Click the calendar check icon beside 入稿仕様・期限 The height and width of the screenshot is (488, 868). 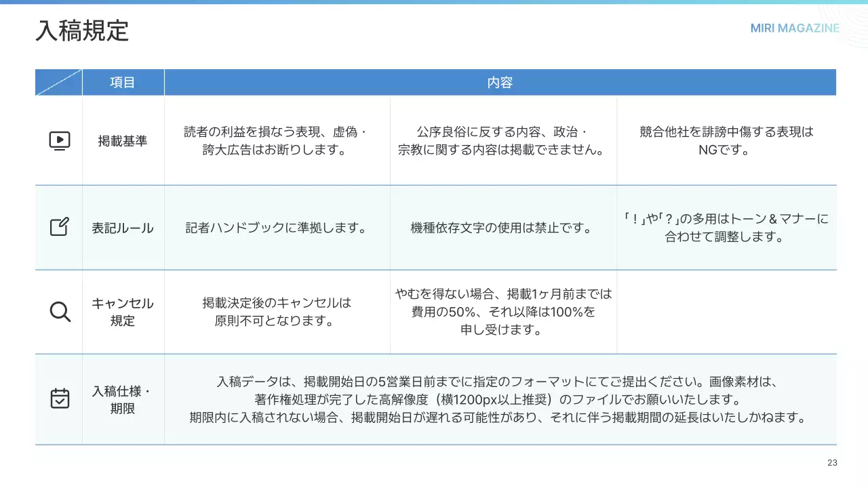pos(60,399)
